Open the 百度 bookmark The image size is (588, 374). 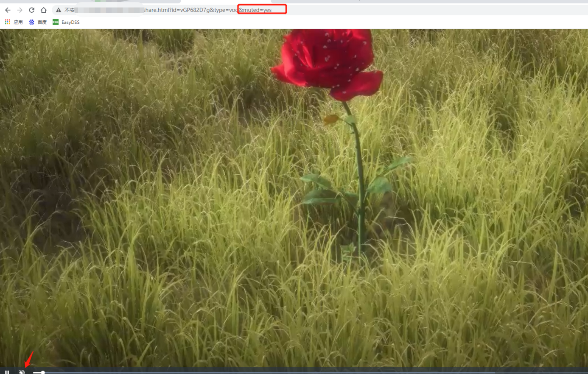(x=38, y=22)
